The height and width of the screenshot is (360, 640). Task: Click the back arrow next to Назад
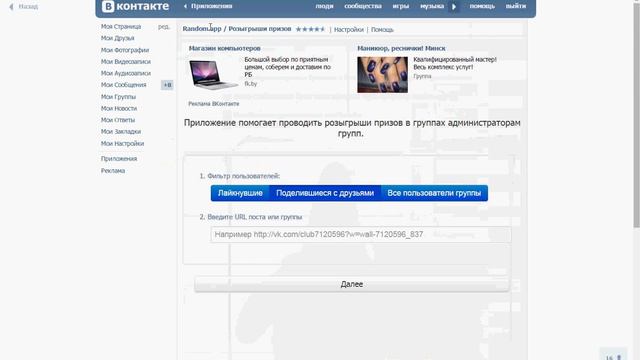(x=11, y=7)
